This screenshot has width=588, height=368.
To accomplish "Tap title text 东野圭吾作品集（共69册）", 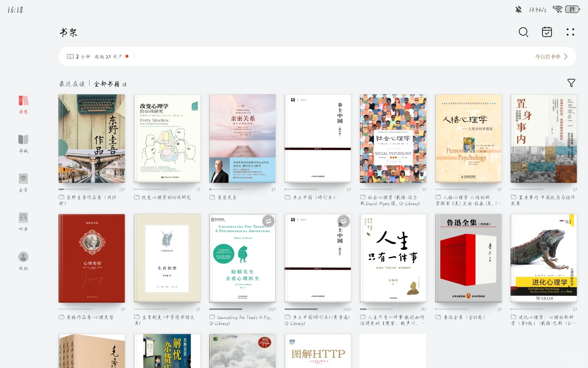I will pos(88,200).
